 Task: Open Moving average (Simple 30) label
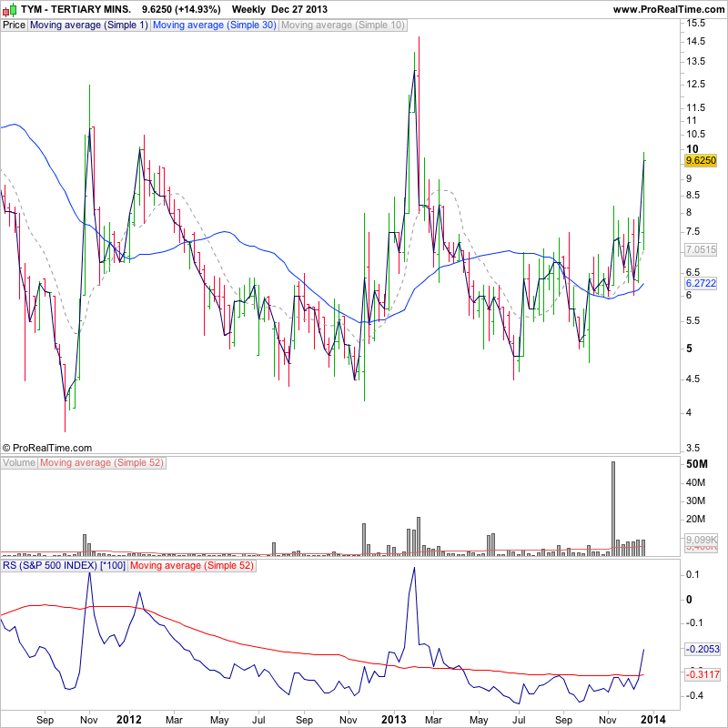[x=215, y=25]
